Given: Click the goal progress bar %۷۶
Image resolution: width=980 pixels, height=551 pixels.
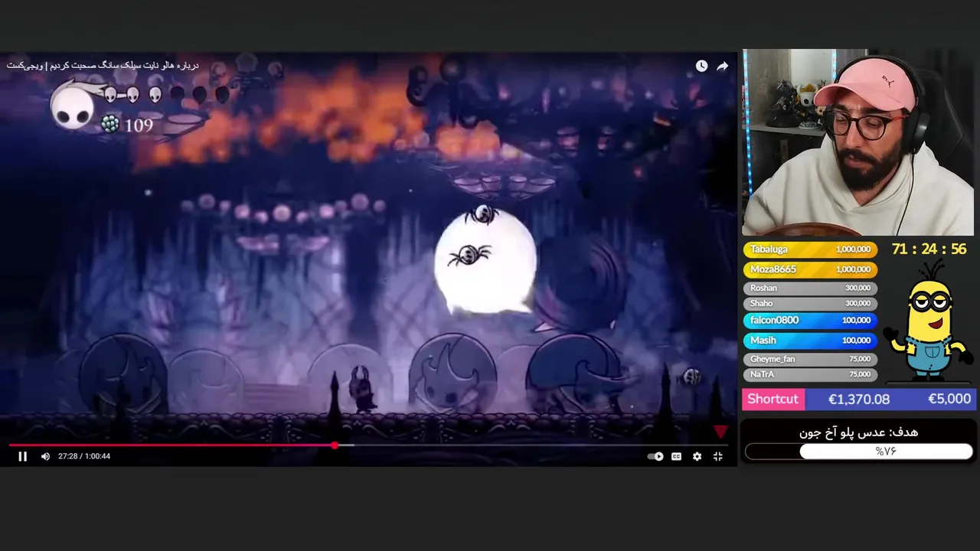Looking at the screenshot, I should pos(859,452).
